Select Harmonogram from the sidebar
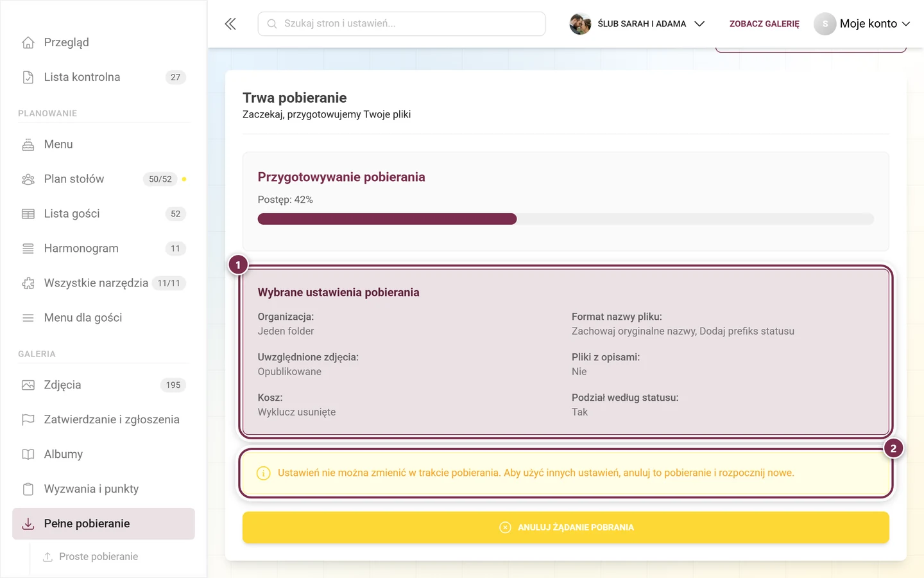 tap(103, 249)
